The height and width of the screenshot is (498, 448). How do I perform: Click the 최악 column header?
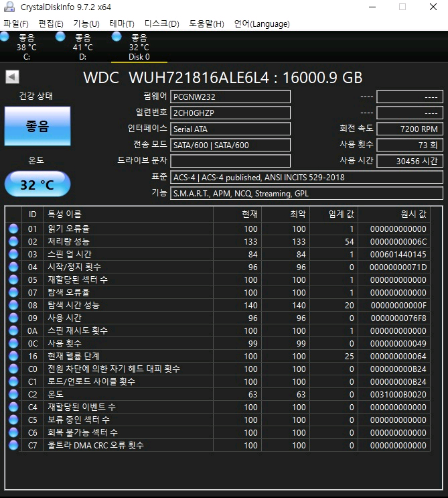285,214
